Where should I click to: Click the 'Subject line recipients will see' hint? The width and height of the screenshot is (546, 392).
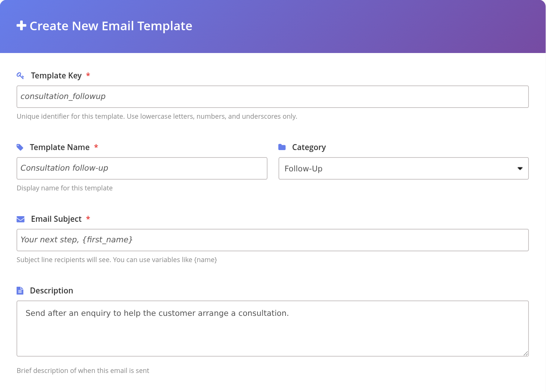pos(117,260)
